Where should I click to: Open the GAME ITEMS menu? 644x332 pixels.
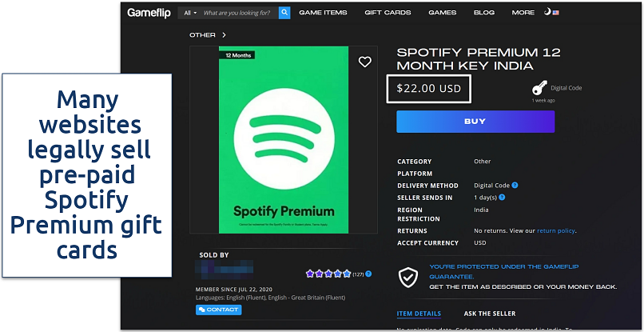(x=322, y=13)
